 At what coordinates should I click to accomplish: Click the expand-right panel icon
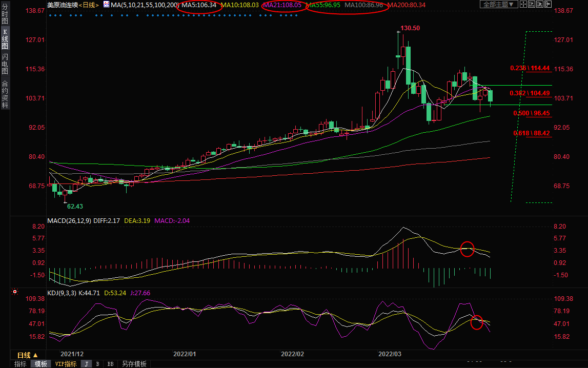[x=549, y=4]
